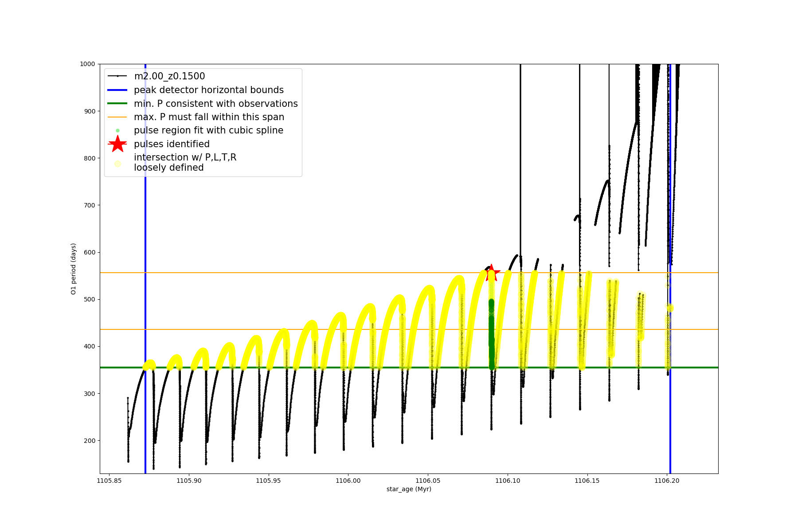Image resolution: width=798 pixels, height=532 pixels.
Task: Click the 1105.85 x-axis tick label
Action: coord(109,481)
